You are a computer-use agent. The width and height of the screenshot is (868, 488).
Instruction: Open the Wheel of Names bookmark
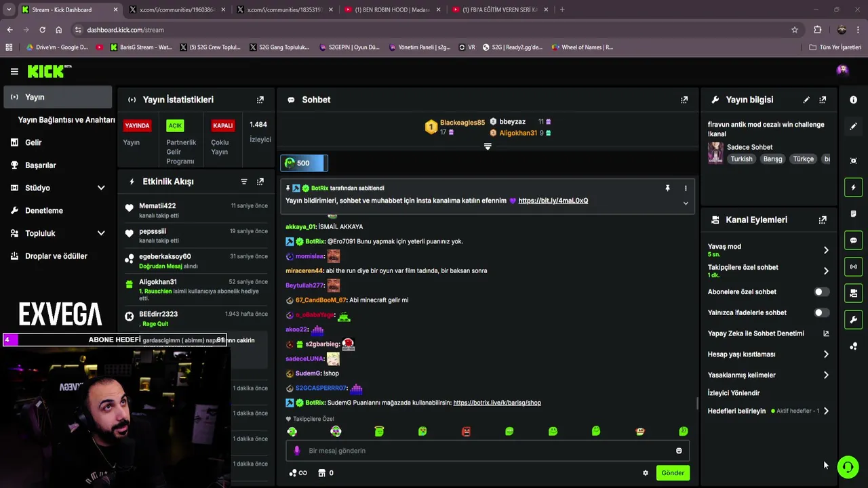coord(583,47)
